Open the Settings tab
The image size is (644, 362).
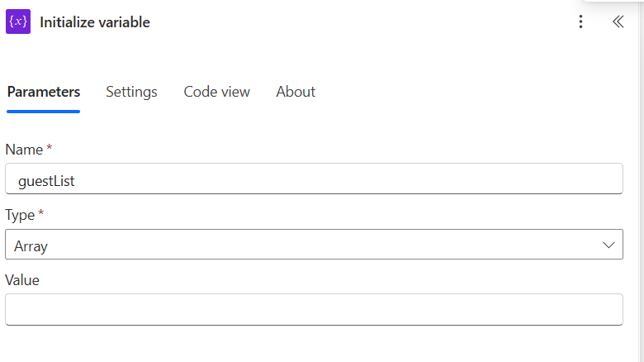click(x=131, y=92)
